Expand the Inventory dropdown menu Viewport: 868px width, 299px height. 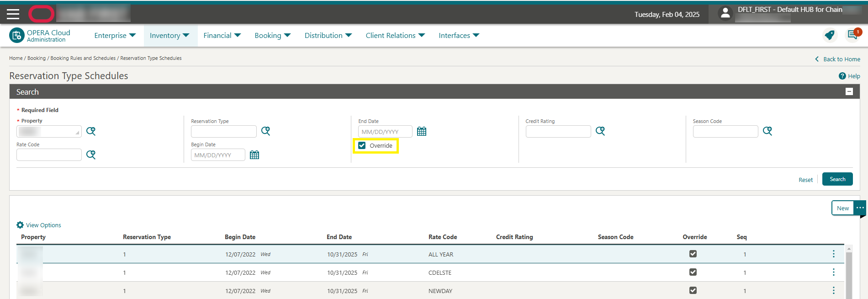(169, 35)
